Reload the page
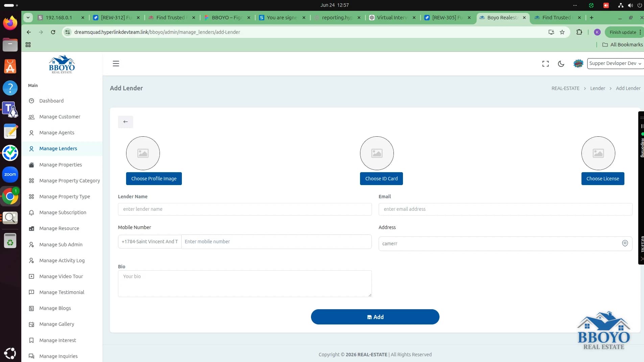The width and height of the screenshot is (644, 362). click(53, 32)
